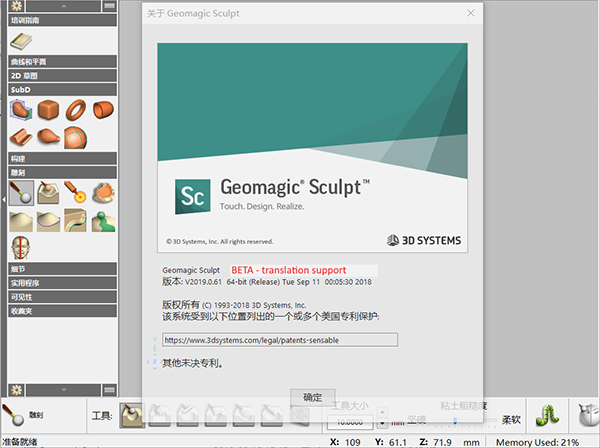The image size is (600, 448).
Task: Select the ball sculpt tool in the palette
Action: click(21, 193)
